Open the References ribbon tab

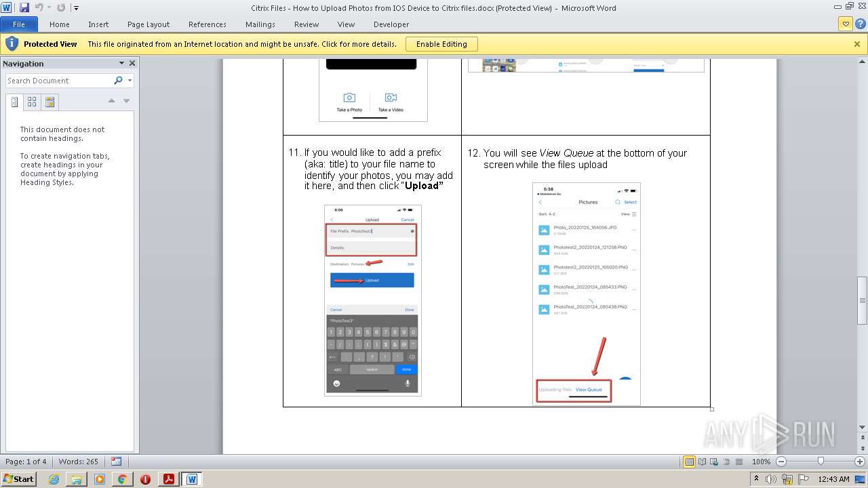point(208,24)
